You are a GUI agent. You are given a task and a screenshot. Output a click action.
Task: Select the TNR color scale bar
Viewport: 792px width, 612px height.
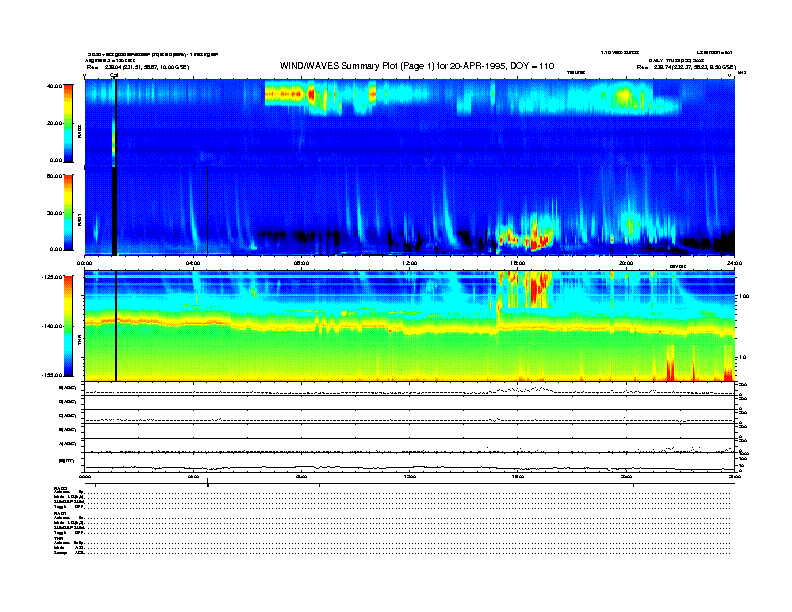(67, 325)
